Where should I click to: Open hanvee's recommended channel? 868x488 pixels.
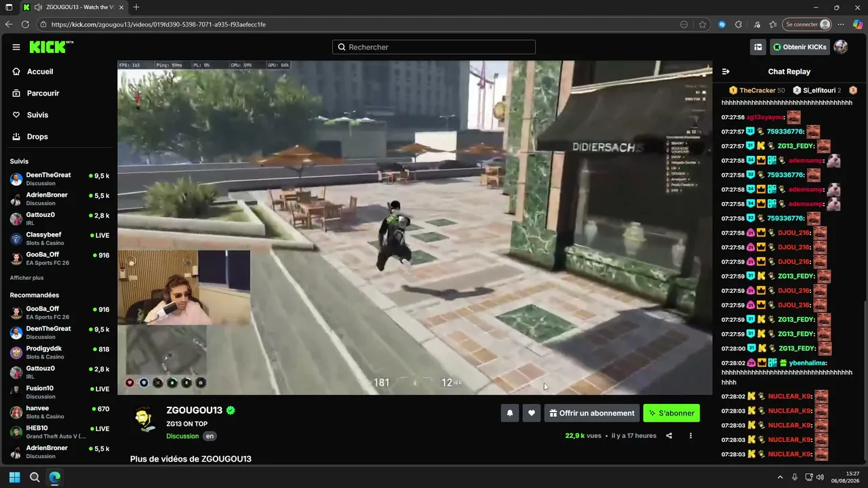59,412
